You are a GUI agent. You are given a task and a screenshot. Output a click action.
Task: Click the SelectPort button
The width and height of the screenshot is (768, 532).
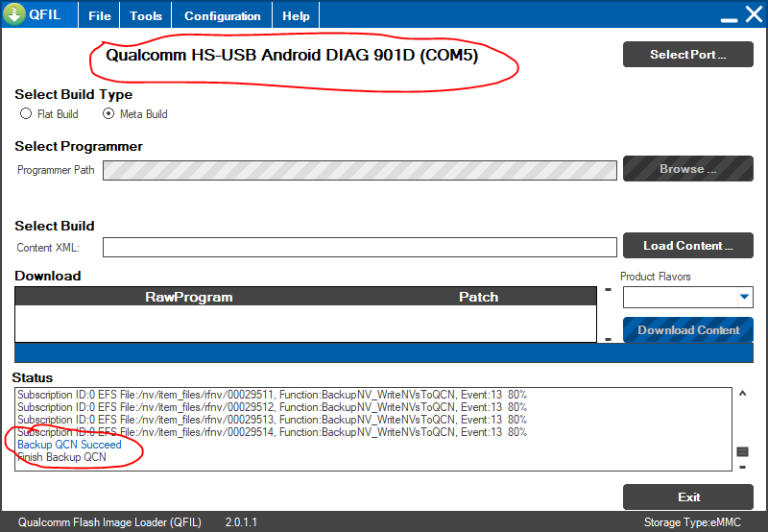pyautogui.click(x=687, y=55)
